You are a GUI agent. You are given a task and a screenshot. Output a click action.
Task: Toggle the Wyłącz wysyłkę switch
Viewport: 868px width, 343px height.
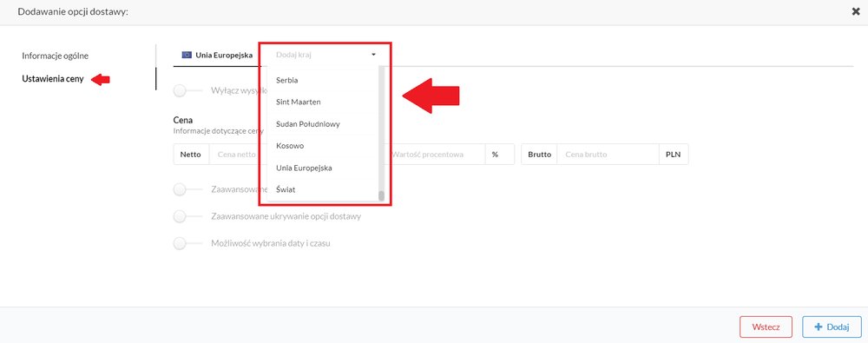[x=187, y=91]
